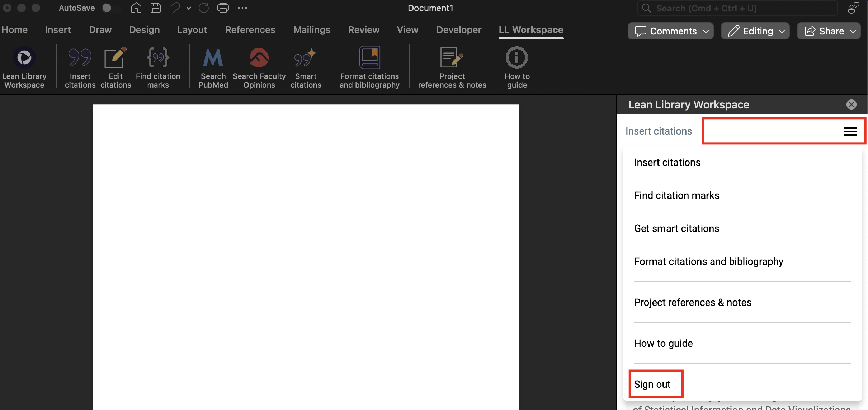
Task: Open the References ribbon tab
Action: 250,30
